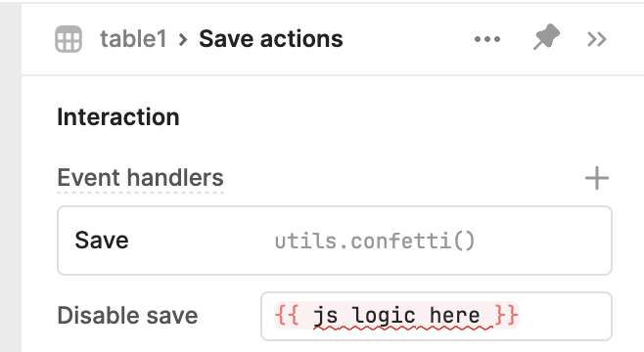This screenshot has width=644, height=352.
Task: Collapse the panel with the double chevron
Action: [596, 39]
